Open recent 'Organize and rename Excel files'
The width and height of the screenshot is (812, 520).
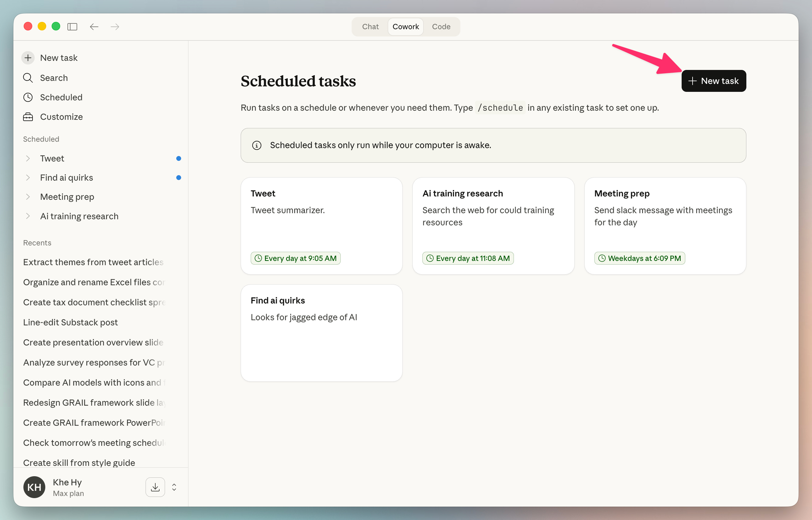tap(94, 282)
